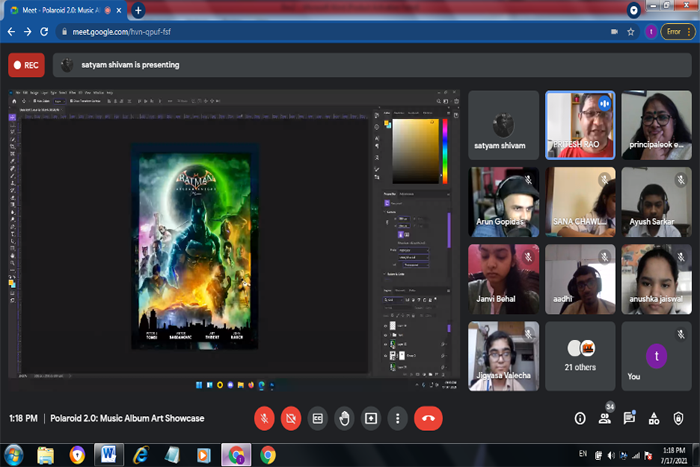Viewport: 700px width, 467px height.
Task: Select the Janvi Behal video tile
Action: click(504, 279)
